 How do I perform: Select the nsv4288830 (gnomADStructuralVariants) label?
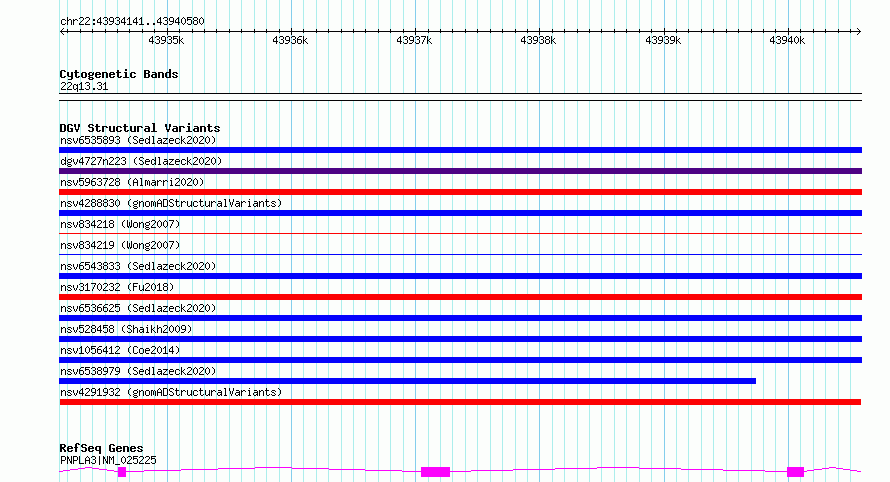[171, 203]
